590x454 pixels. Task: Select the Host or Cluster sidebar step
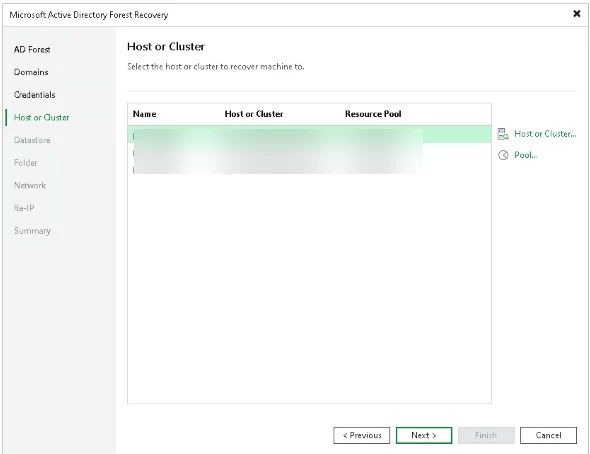41,117
